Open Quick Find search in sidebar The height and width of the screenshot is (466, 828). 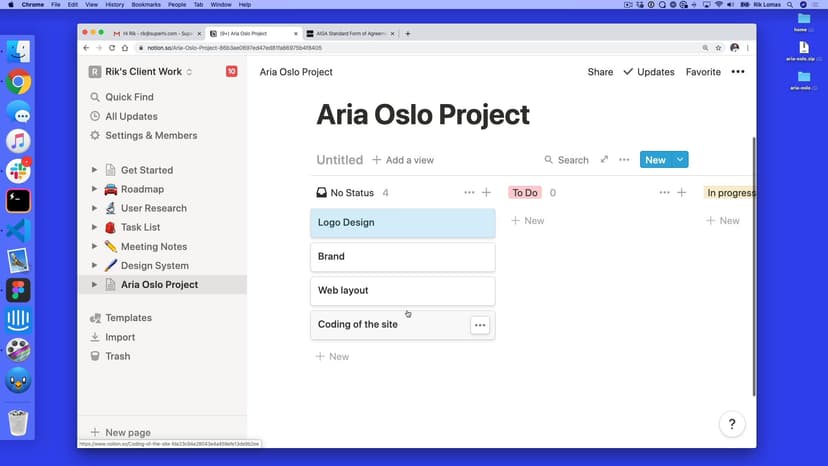[x=128, y=97]
